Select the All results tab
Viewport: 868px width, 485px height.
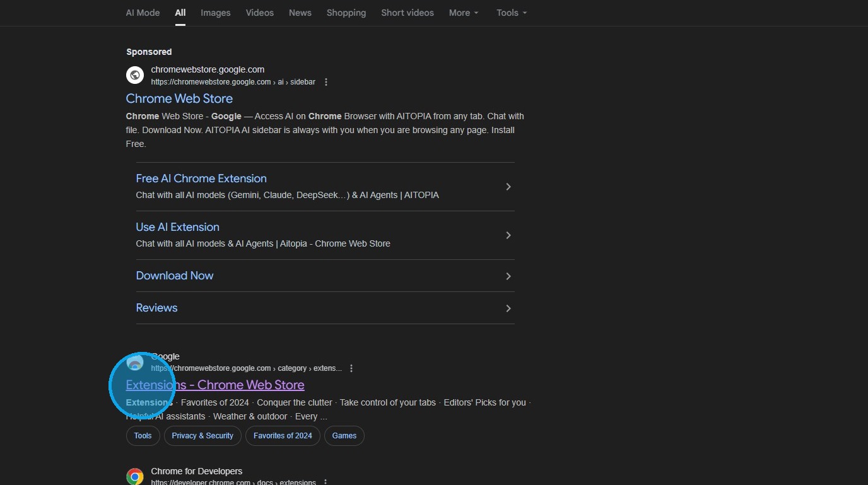tap(180, 13)
